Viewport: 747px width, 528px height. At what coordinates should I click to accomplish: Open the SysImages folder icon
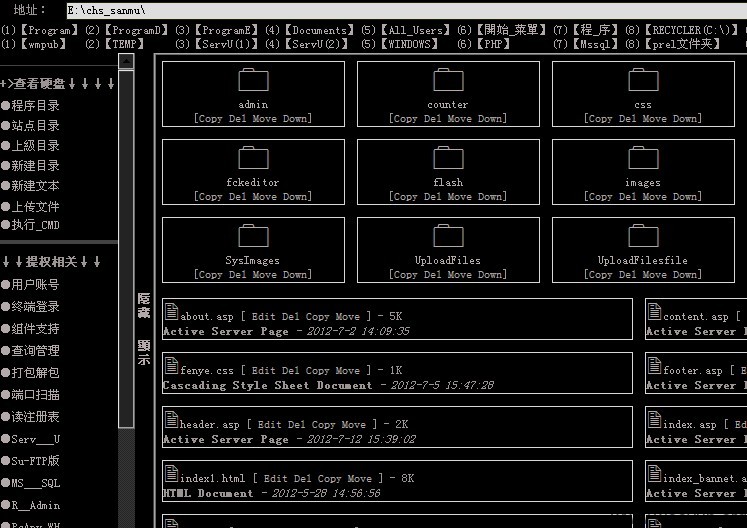tap(253, 236)
